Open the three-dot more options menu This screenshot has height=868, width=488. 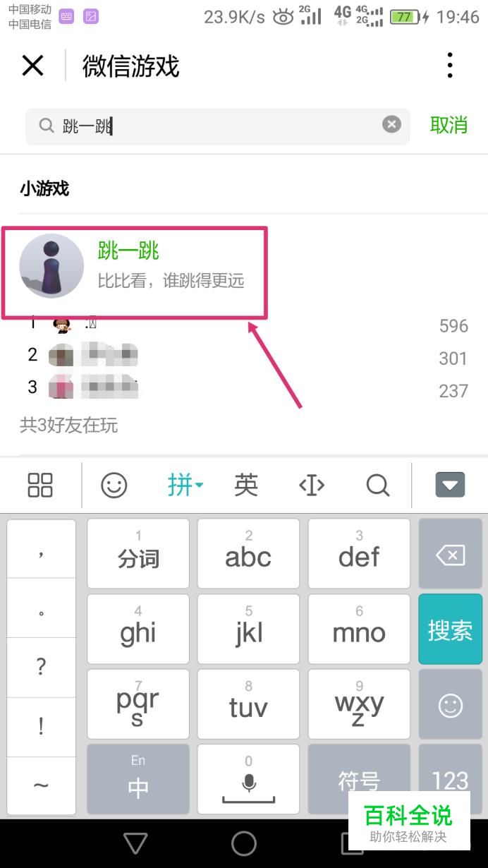(x=450, y=66)
